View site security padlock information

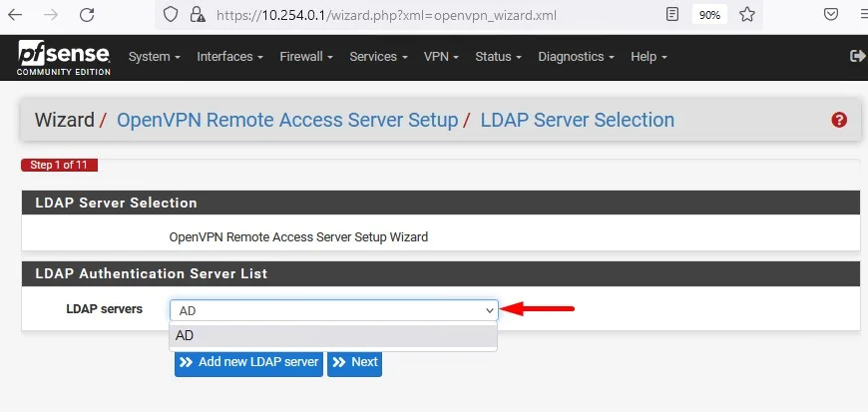(198, 14)
